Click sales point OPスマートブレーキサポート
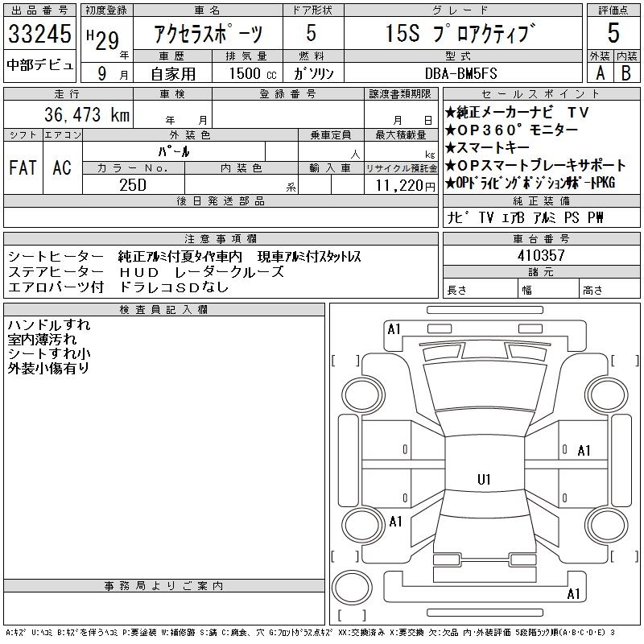The width and height of the screenshot is (644, 644). [x=535, y=165]
